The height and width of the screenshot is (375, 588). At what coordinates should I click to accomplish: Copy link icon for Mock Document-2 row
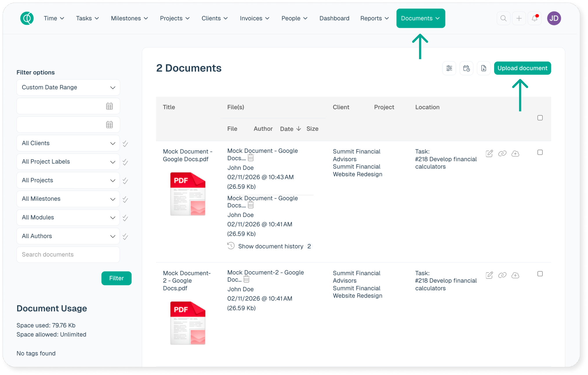[502, 275]
